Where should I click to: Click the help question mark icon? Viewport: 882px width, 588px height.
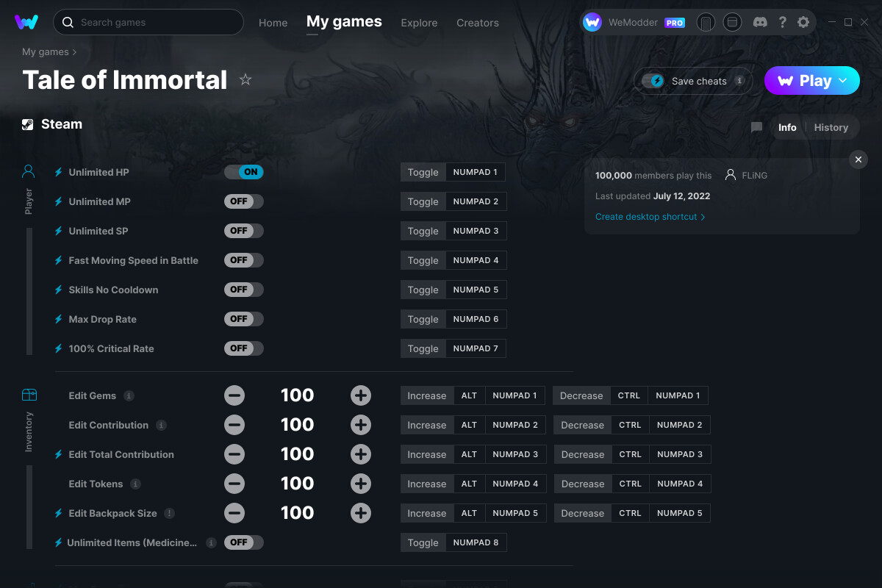pyautogui.click(x=782, y=22)
